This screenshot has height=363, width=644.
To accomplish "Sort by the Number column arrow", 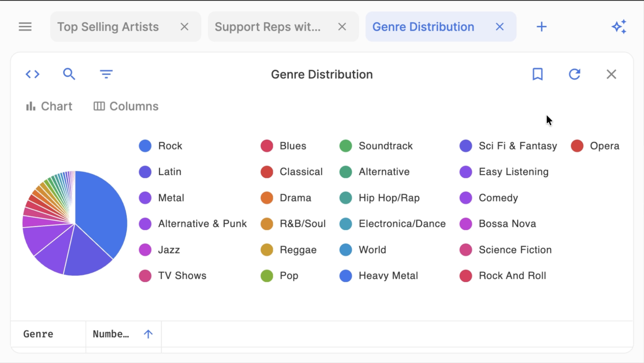I will click(x=148, y=334).
